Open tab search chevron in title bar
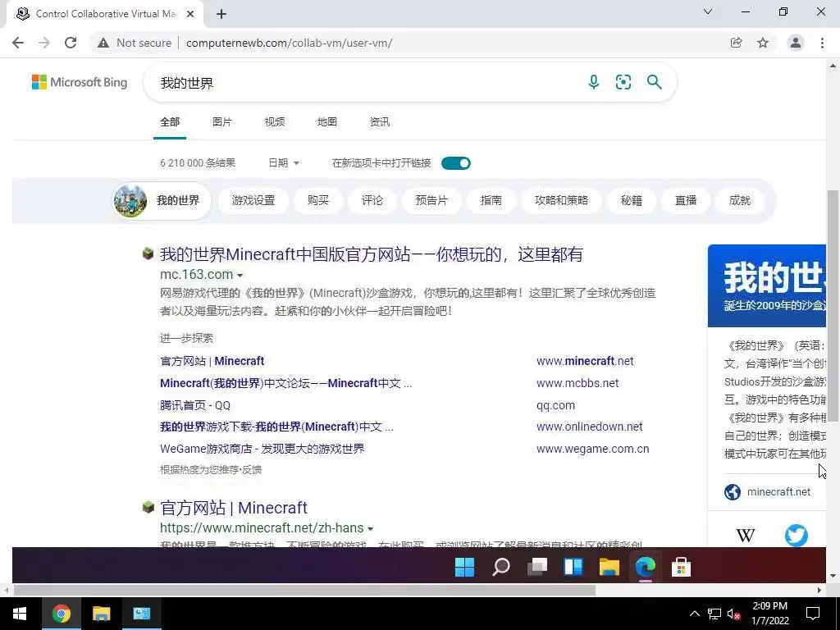Screen dimensions: 840x630 [x=708, y=11]
